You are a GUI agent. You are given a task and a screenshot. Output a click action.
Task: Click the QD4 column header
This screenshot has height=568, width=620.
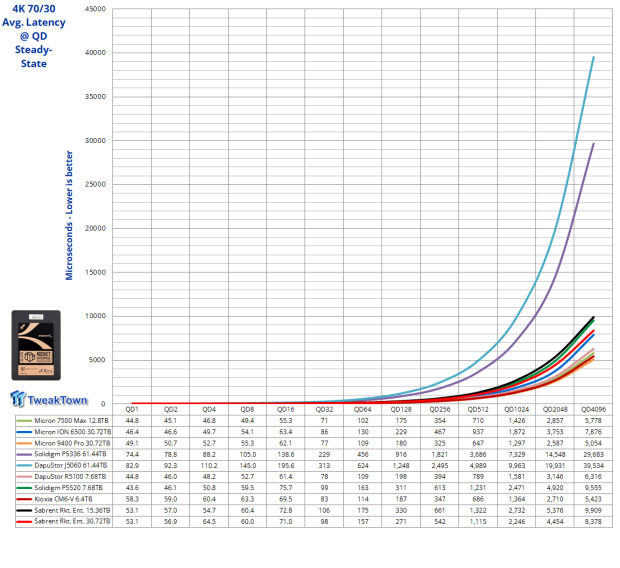[x=209, y=409]
